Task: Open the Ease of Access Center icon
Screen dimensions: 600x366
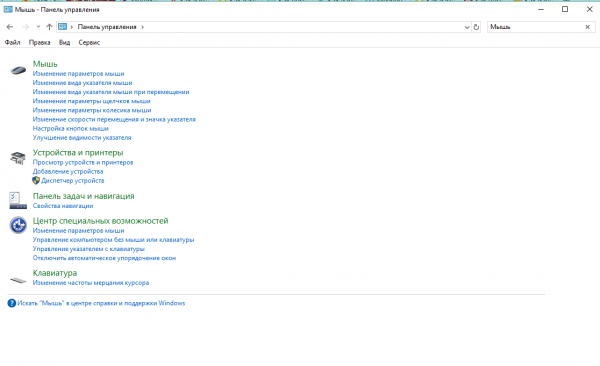Action: pos(18,225)
